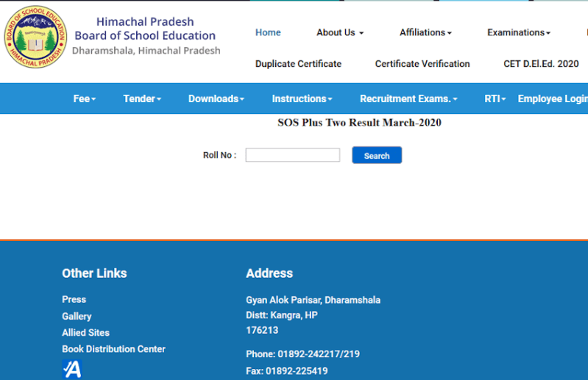Image resolution: width=588 pixels, height=380 pixels.
Task: Click the blue 'A' icon in footer
Action: pos(71,369)
